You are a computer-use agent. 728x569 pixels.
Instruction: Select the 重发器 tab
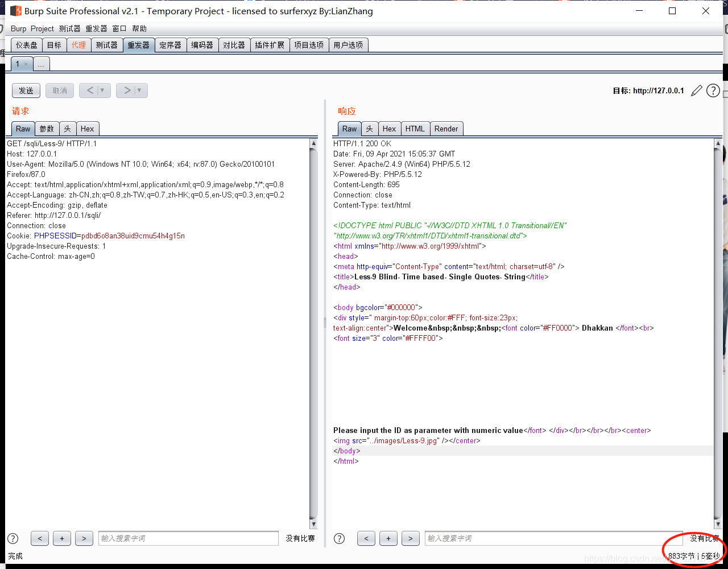click(139, 45)
